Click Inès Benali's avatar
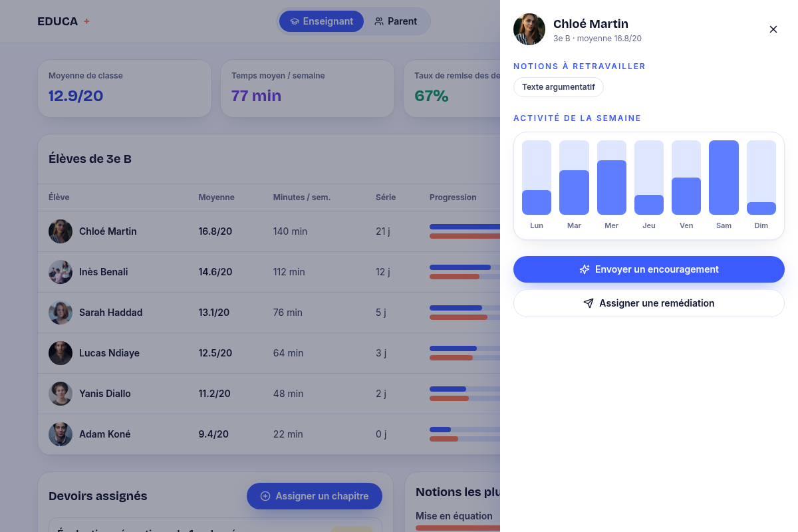Viewport: 798px width, 532px height. (61, 272)
